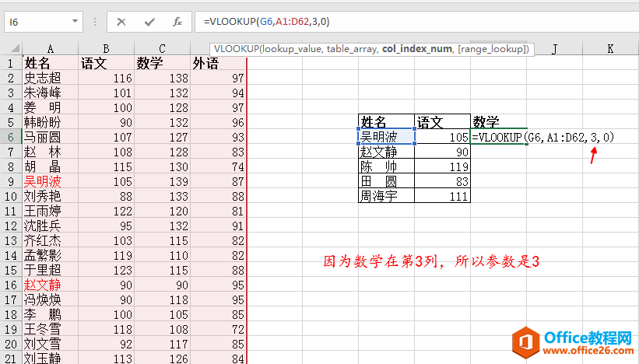639x364 pixels.
Task: Select 数学 score 138 for 史志超
Action: coord(162,79)
